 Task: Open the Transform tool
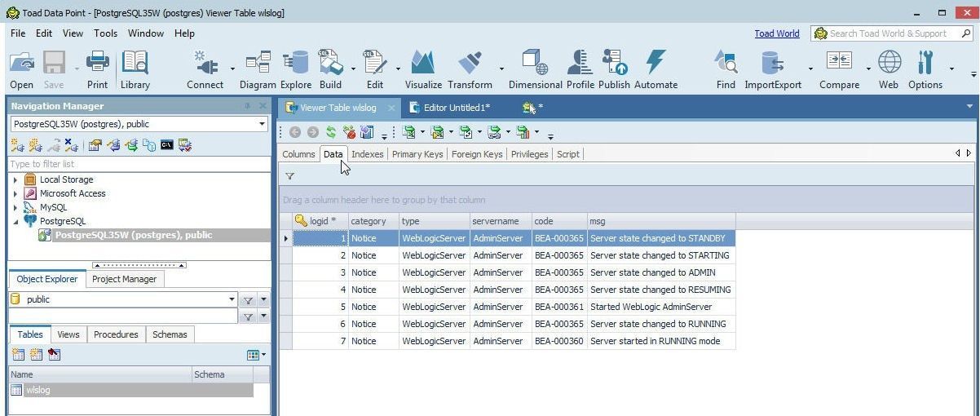click(470, 69)
